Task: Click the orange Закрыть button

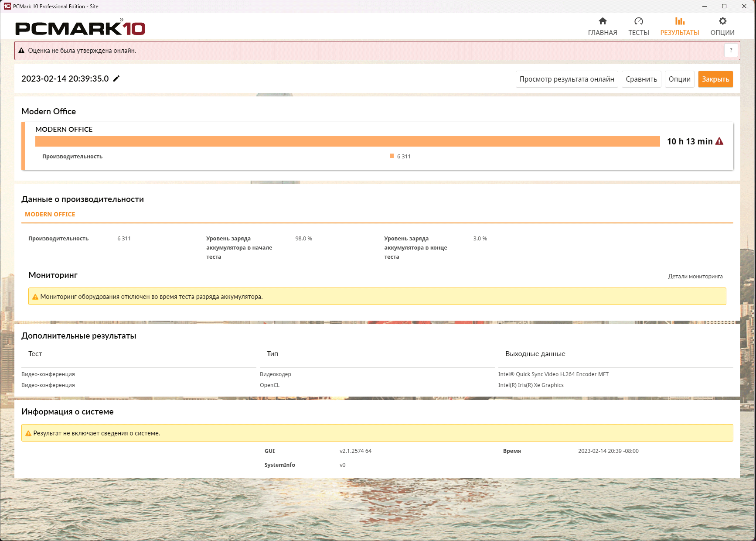Action: 715,79
